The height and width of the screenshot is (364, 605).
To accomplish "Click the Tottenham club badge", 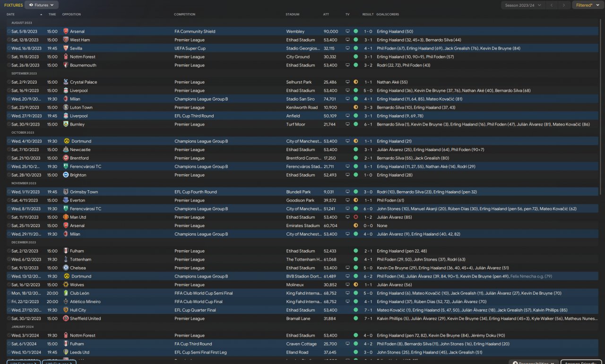I will pos(66,260).
